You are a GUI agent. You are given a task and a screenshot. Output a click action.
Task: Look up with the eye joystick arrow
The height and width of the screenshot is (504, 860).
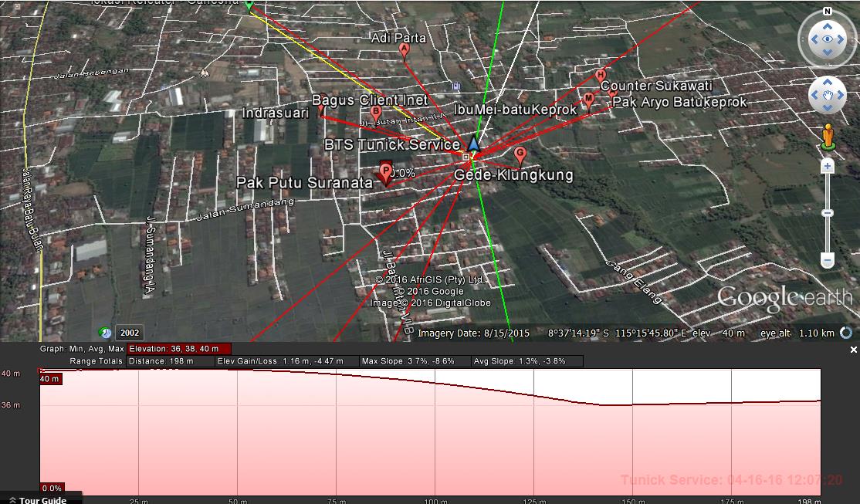827,25
